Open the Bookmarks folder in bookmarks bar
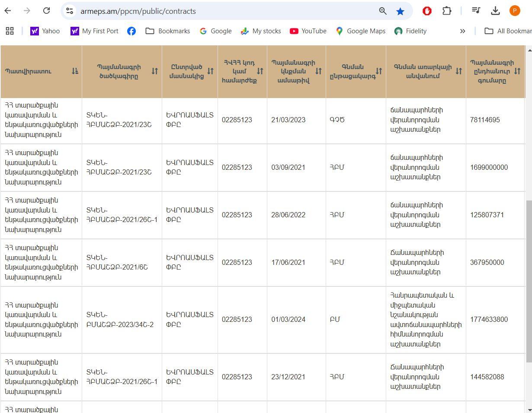This screenshot has height=413, width=532. point(168,31)
